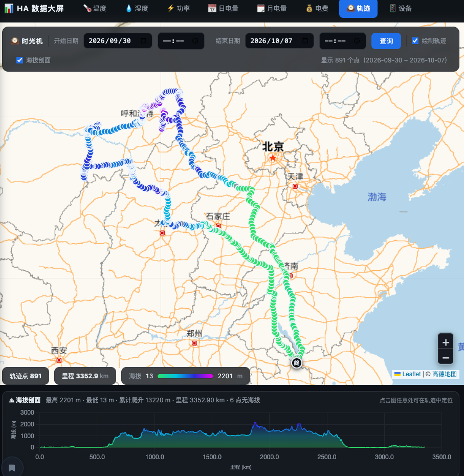Image resolution: width=464 pixels, height=476 pixels.
Task: Toggle the 绘制轨迹 draw track checkbox
Action: 415,40
